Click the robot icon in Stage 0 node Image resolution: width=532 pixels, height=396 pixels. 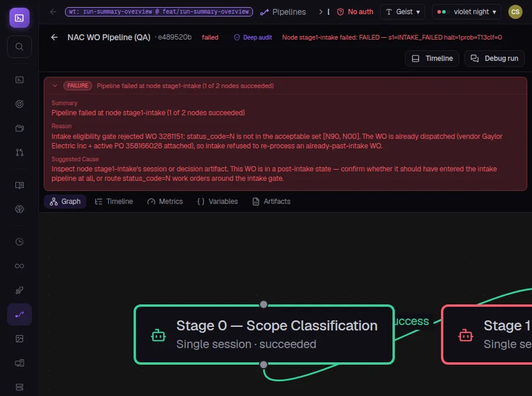pyautogui.click(x=158, y=335)
